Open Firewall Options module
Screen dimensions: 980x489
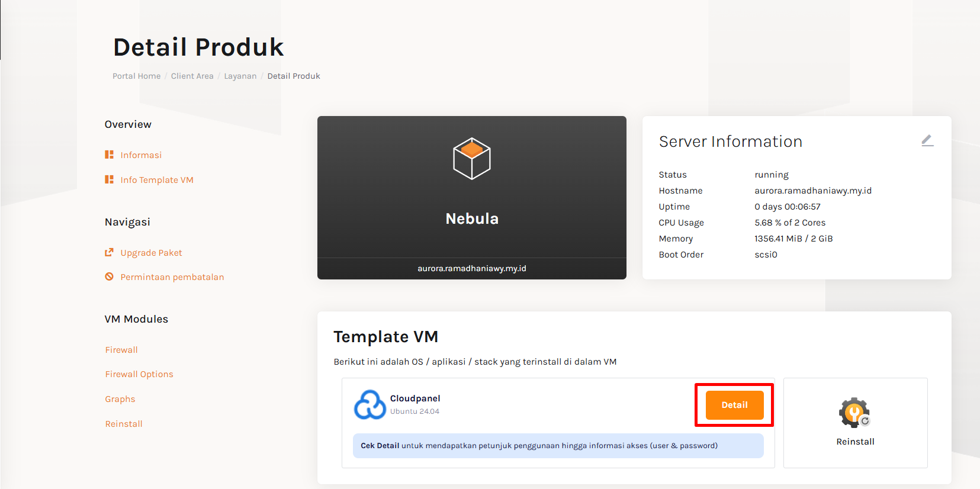tap(139, 374)
